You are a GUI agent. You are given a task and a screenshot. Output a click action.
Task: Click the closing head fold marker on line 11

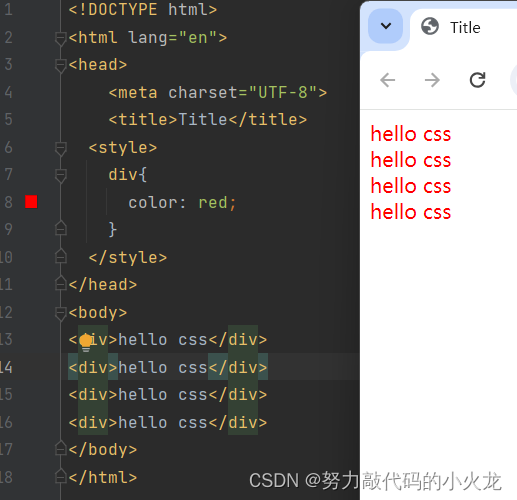[61, 283]
